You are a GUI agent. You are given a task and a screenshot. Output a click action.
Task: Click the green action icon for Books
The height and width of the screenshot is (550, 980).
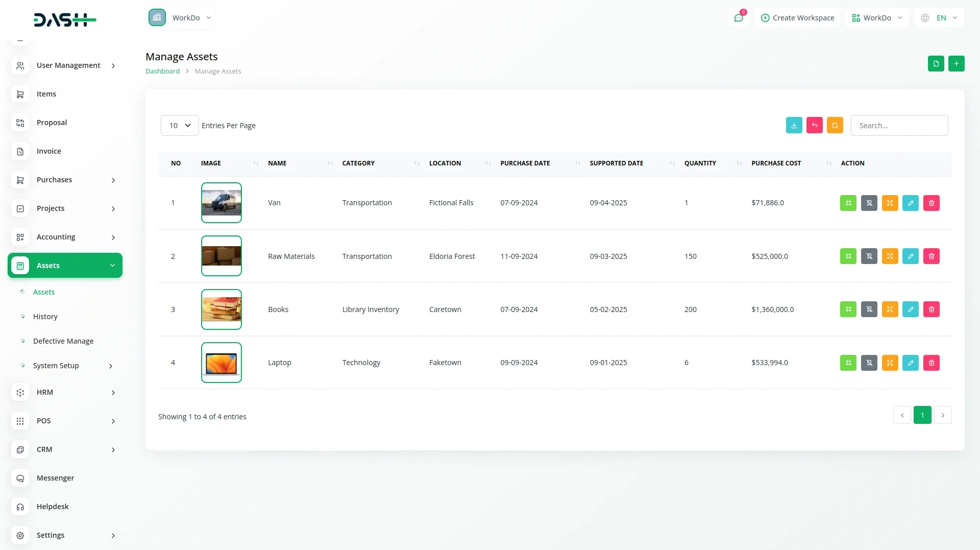(848, 309)
